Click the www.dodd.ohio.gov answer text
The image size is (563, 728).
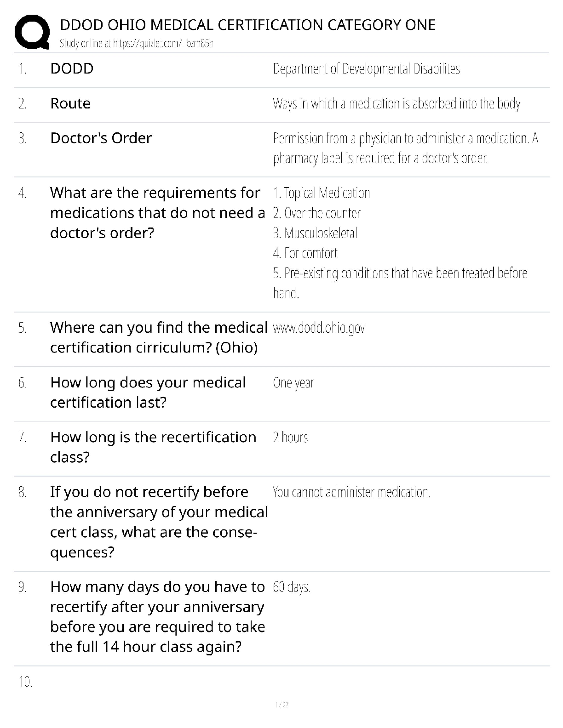319,328
